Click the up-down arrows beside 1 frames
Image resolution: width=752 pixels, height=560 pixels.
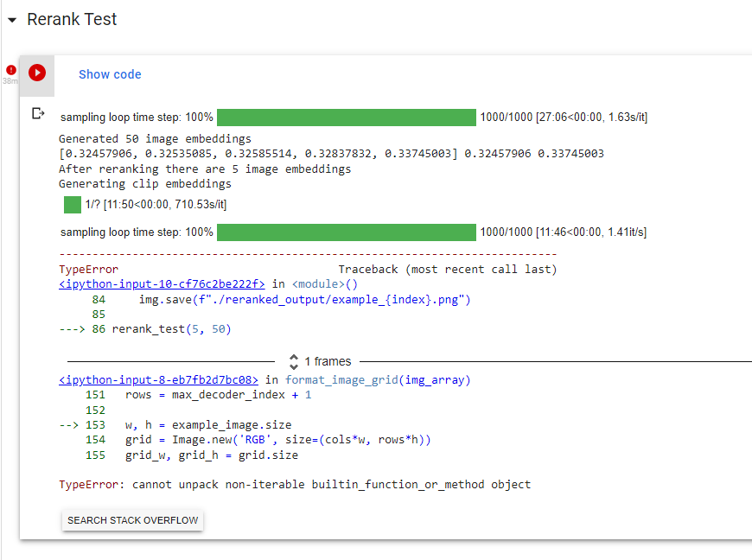295,360
